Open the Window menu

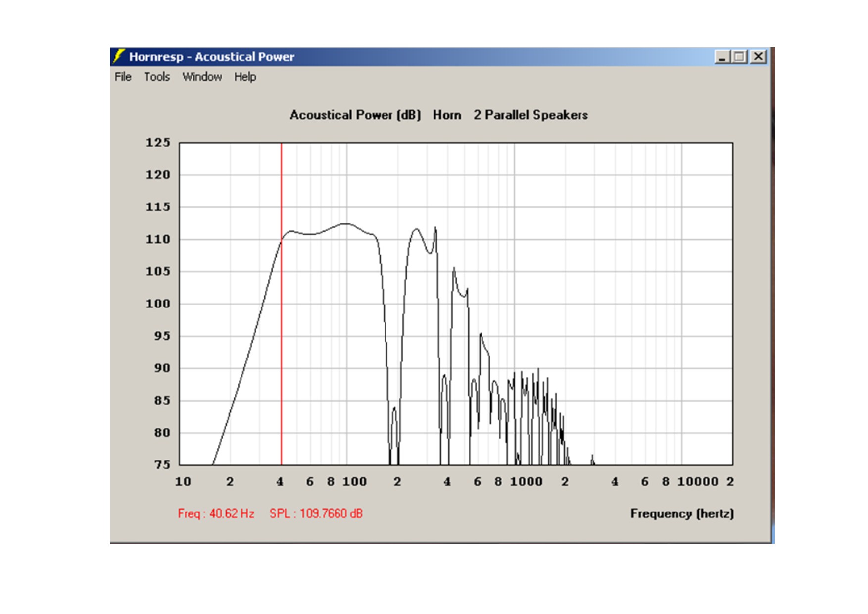pyautogui.click(x=202, y=77)
